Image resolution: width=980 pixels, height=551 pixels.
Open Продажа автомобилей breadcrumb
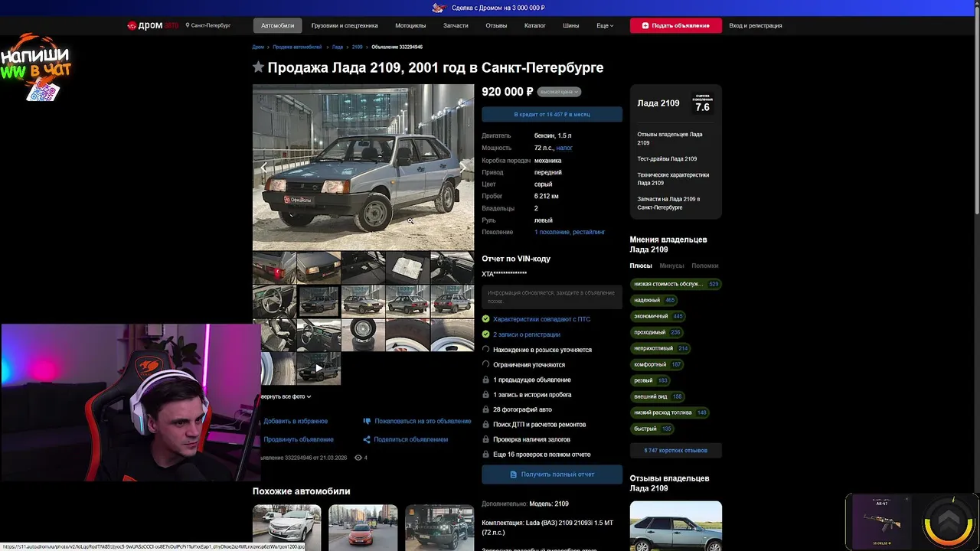click(x=297, y=47)
